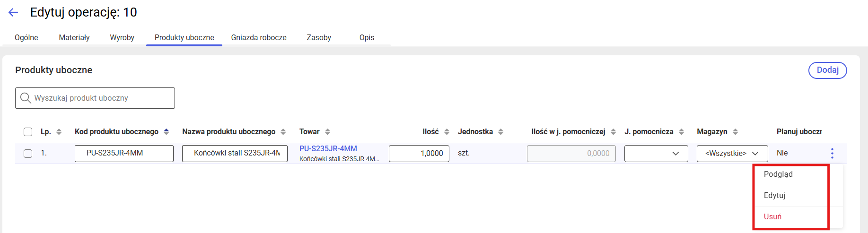Switch to the Materiały tab

pyautogui.click(x=74, y=38)
